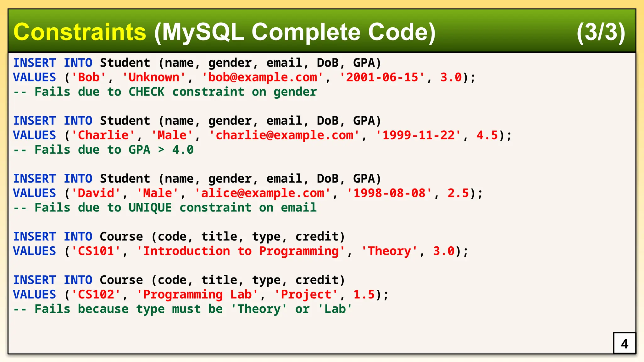Click the GPA value 4.5

pyautogui.click(x=487, y=135)
